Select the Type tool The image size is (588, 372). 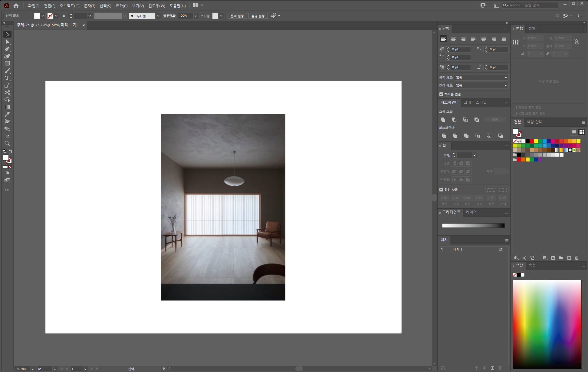(x=7, y=78)
